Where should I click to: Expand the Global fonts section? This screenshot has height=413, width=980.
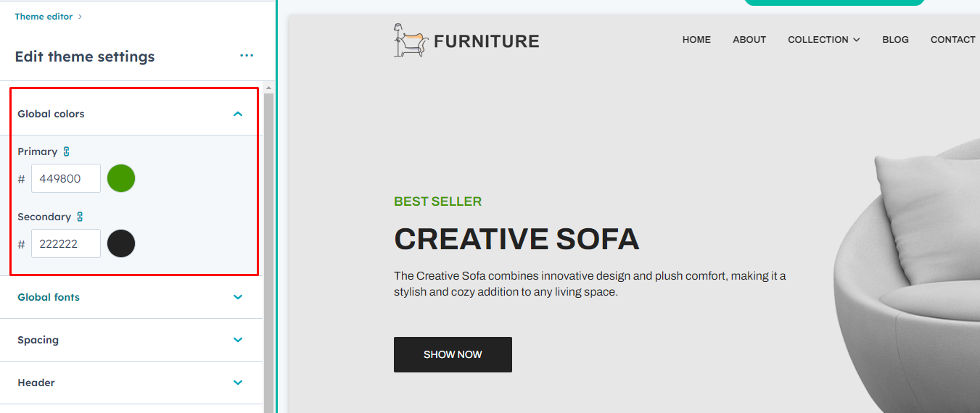pyautogui.click(x=238, y=297)
